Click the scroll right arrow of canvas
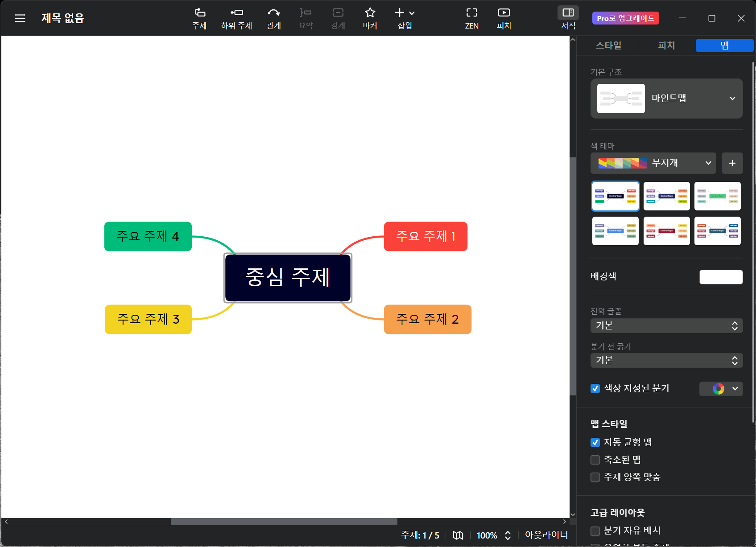Viewport: 756px width, 547px height. pos(565,521)
